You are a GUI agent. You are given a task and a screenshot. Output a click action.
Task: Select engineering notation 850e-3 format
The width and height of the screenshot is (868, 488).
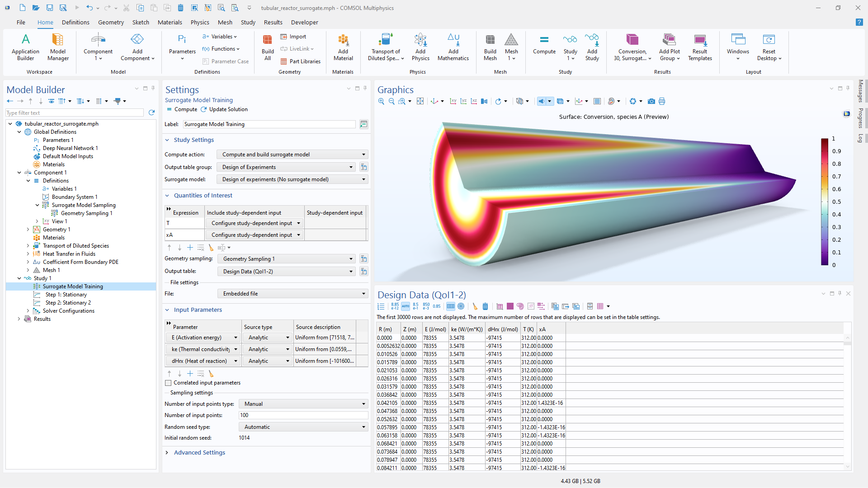click(426, 306)
